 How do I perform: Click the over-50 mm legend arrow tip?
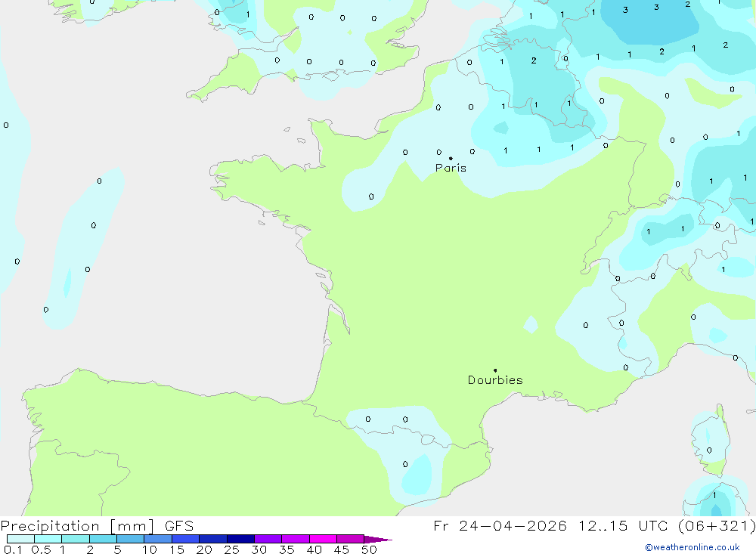[x=377, y=539]
